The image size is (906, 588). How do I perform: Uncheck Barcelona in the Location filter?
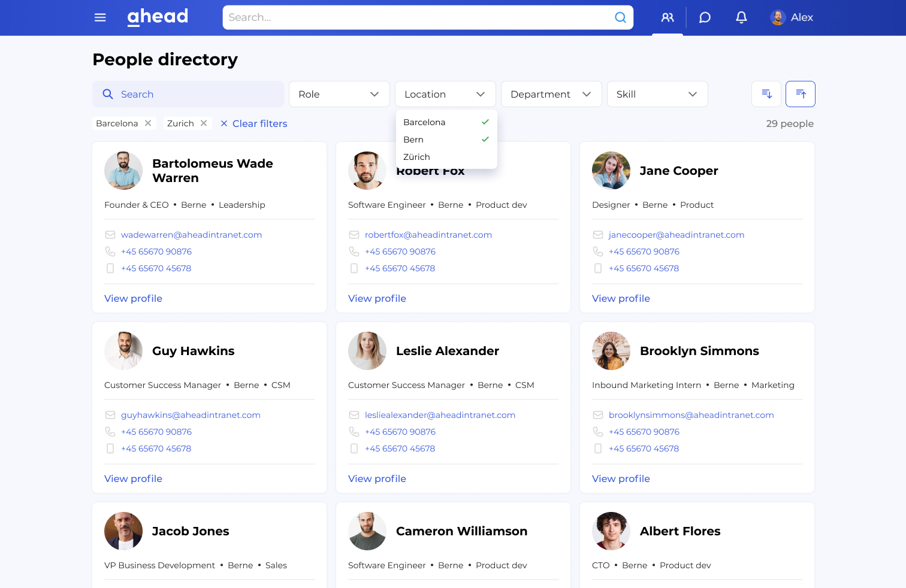[x=446, y=122]
